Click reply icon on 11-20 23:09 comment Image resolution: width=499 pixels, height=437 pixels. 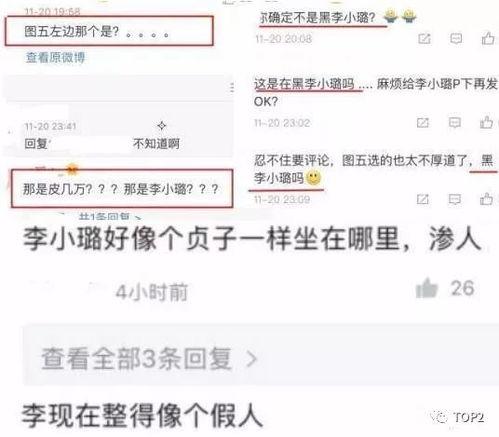coord(455,199)
